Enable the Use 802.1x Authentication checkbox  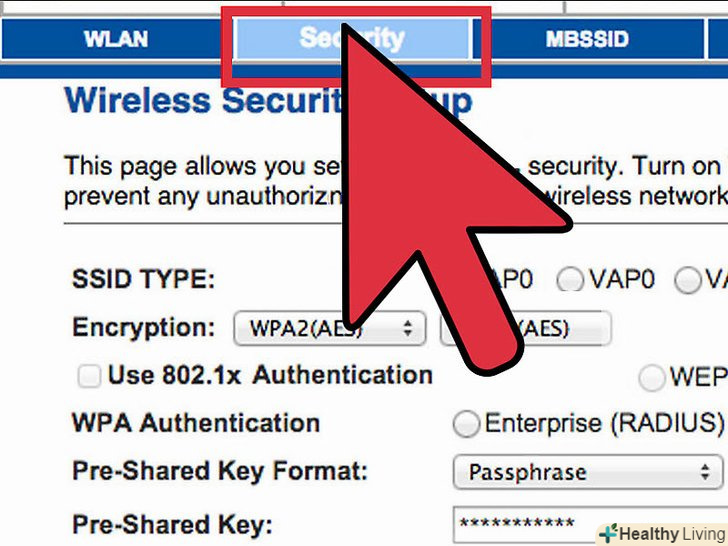point(89,376)
